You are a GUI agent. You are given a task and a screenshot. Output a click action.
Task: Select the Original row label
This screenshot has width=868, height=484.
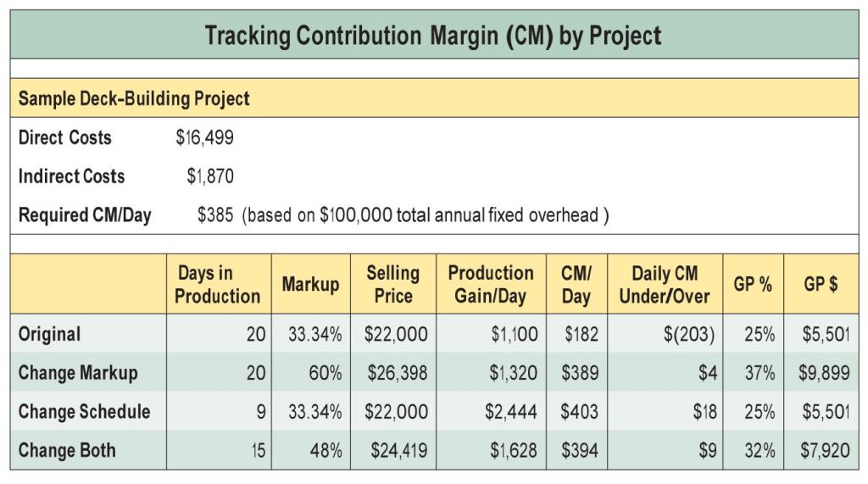pyautogui.click(x=50, y=334)
